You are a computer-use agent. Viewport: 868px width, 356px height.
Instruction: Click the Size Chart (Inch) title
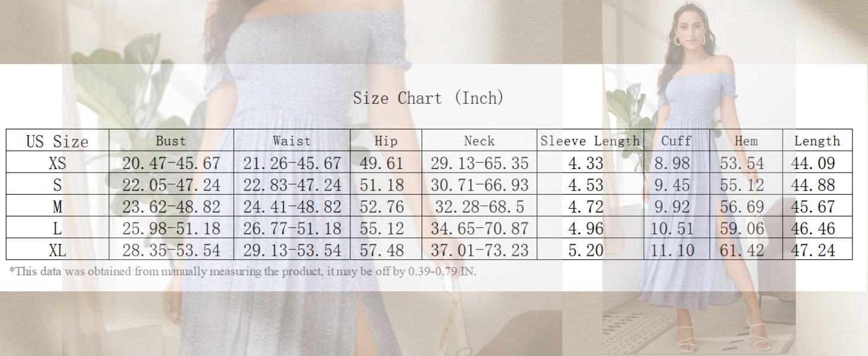click(428, 98)
